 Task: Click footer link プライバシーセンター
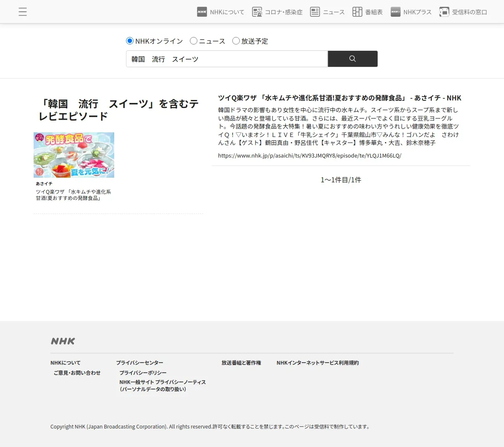click(139, 363)
